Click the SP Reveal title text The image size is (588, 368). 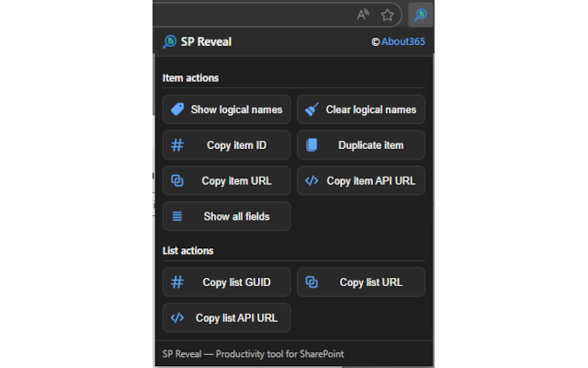(206, 41)
